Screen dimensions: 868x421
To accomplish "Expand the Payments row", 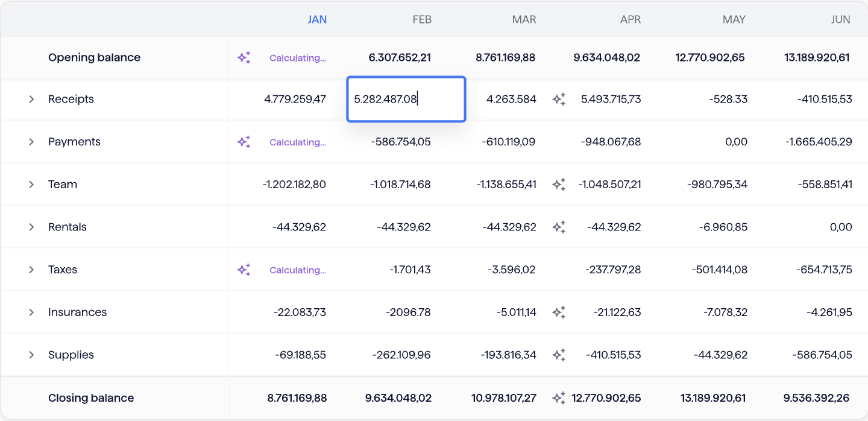I will 31,142.
